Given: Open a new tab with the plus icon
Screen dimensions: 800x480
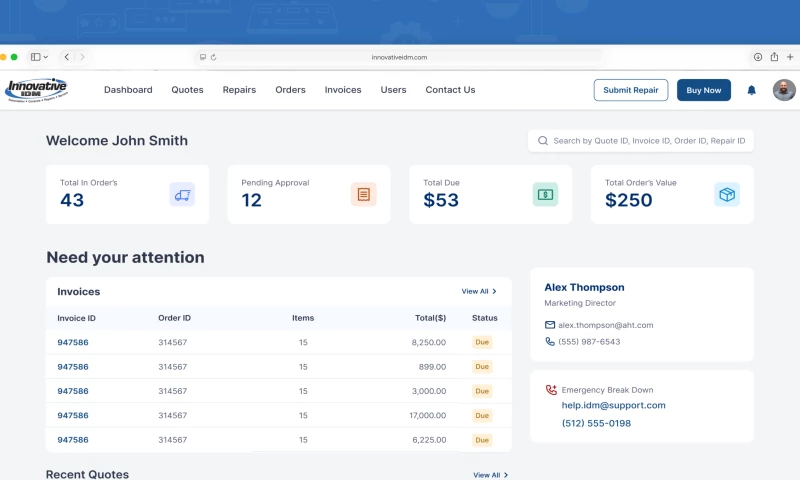Looking at the screenshot, I should tap(790, 57).
